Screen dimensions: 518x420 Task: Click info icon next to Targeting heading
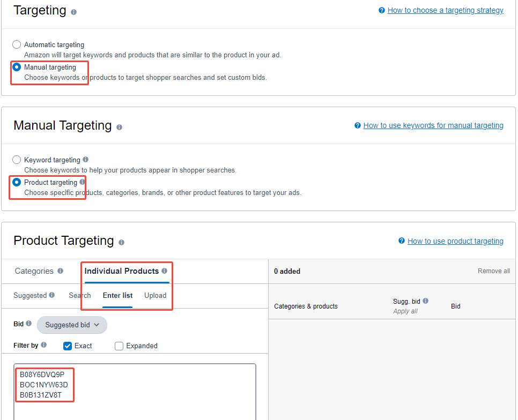coord(73,12)
